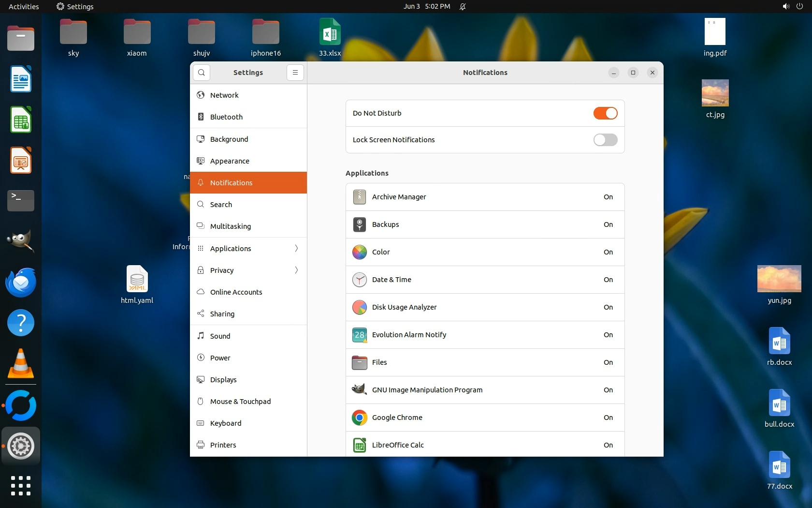Click the Disk Usage Analyzer icon
This screenshot has width=812, height=508.
359,307
